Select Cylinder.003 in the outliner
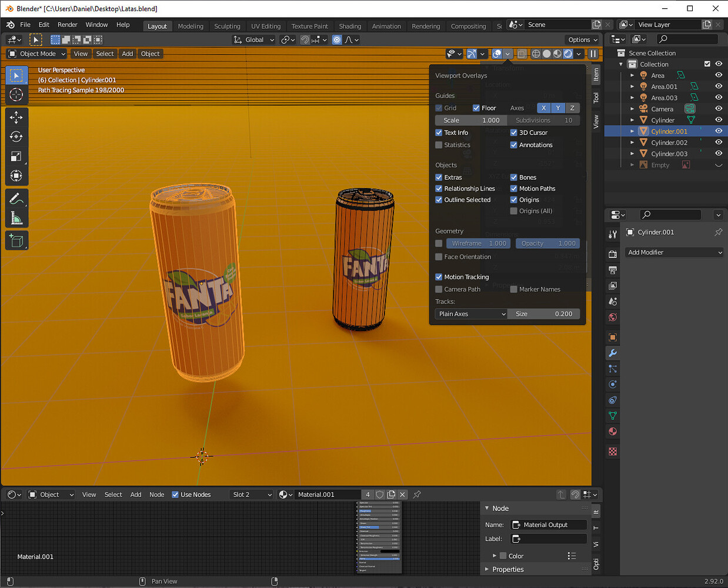Viewport: 728px width, 588px height. pyautogui.click(x=669, y=153)
